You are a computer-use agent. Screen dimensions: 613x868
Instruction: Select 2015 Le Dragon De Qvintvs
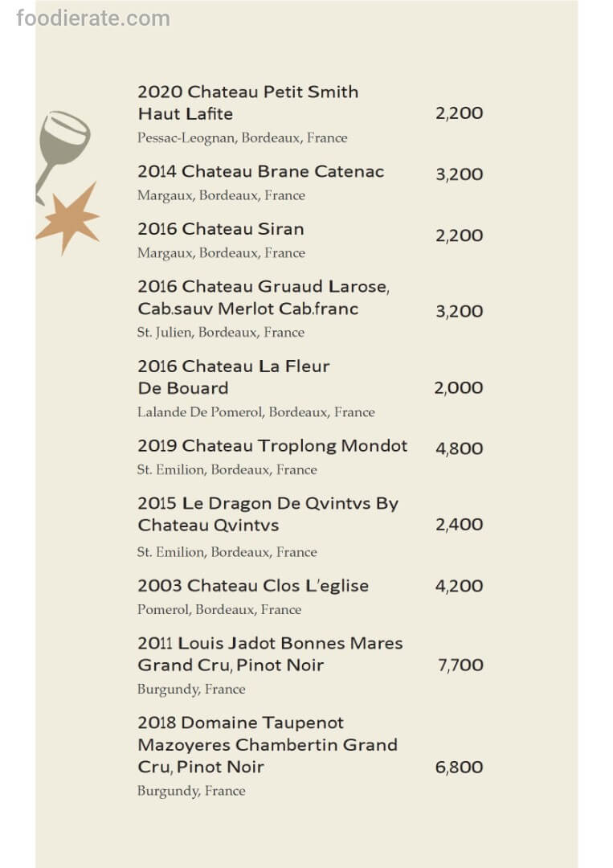[x=268, y=514]
